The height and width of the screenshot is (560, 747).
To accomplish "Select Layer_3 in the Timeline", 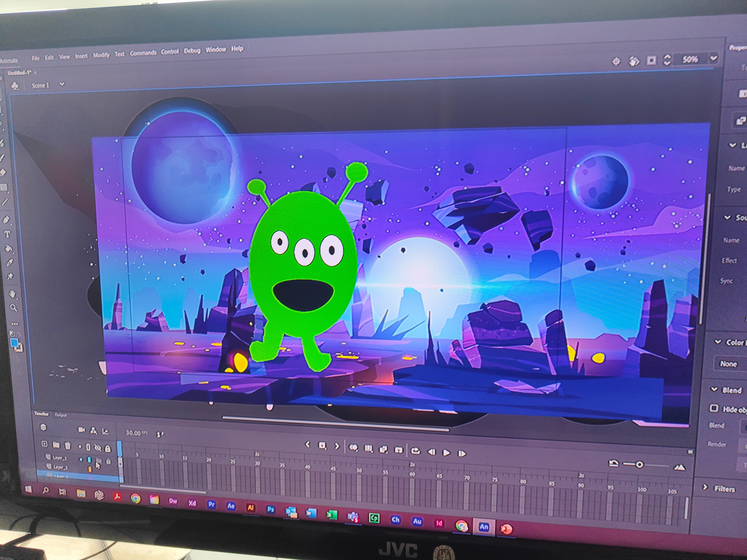I will coord(60,467).
